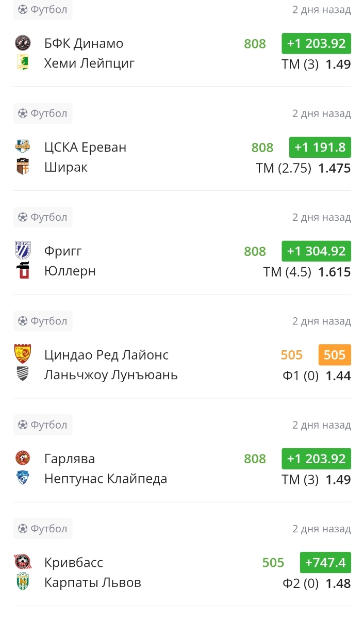Click the БФК Динамо team logo
Image resolution: width=364 pixels, height=619 pixels.
(x=23, y=43)
